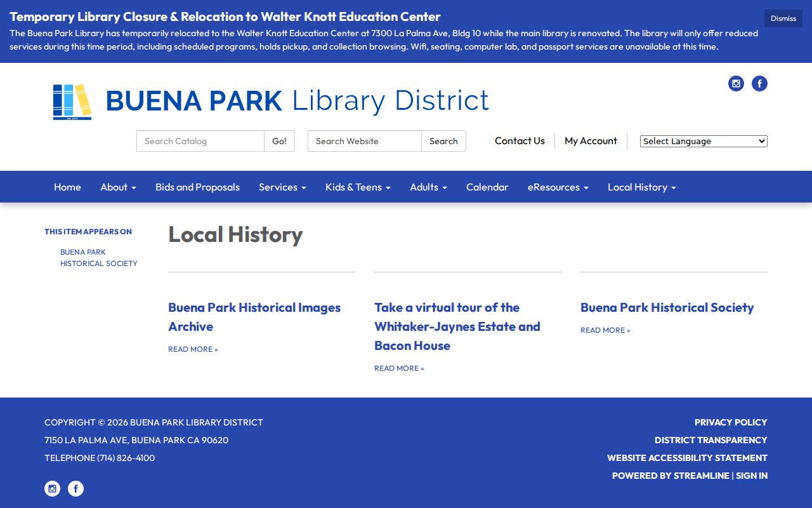Click the Powered by Streamline link
Screen dimensions: 812x508
pyautogui.click(x=671, y=476)
